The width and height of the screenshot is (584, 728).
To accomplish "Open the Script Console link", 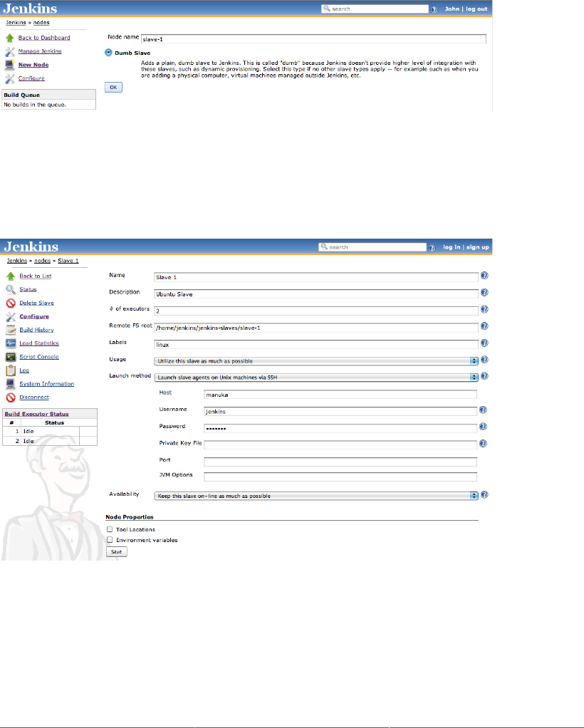I will [39, 357].
